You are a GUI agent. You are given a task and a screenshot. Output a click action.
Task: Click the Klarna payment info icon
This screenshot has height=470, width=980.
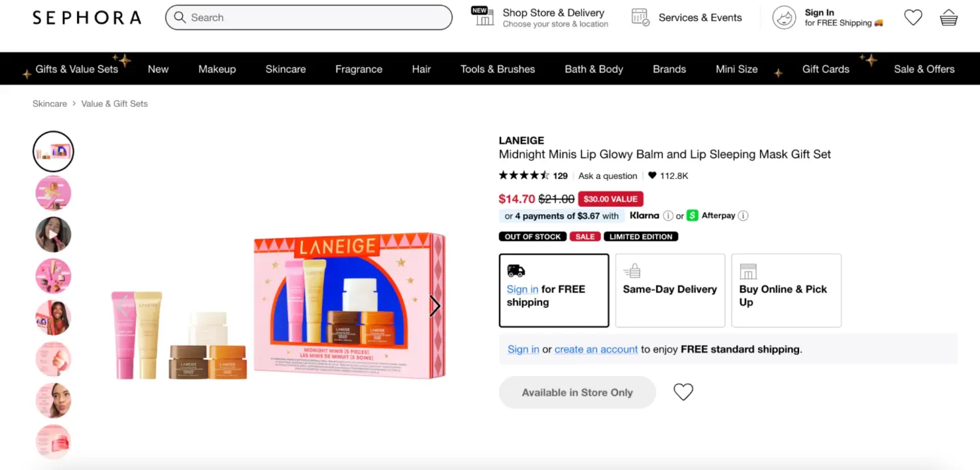point(668,215)
